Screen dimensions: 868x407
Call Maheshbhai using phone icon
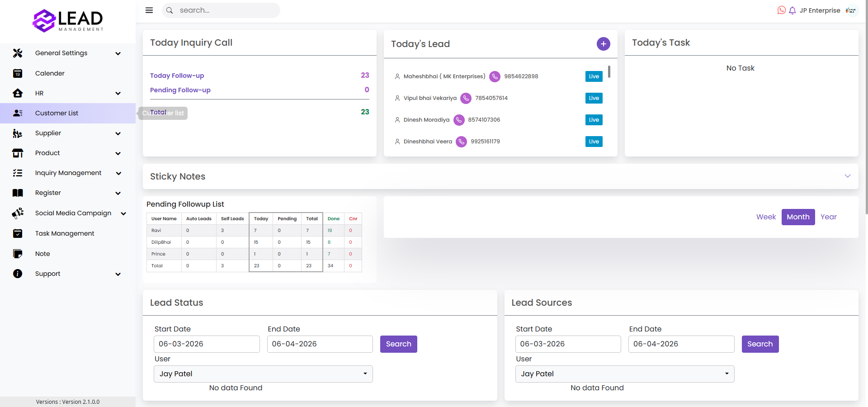(495, 76)
